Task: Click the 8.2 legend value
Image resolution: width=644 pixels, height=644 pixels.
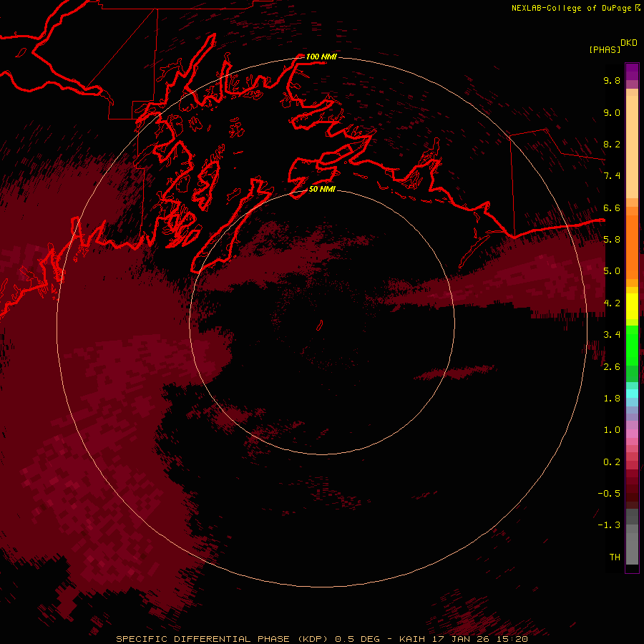Action: [612, 144]
